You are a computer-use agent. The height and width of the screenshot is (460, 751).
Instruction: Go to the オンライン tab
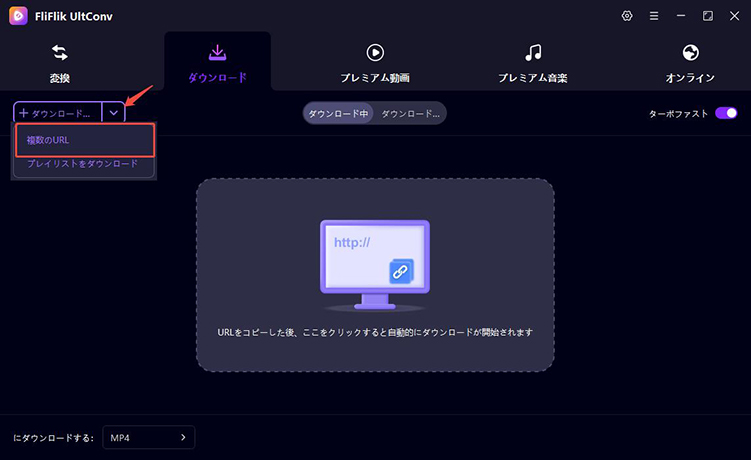pos(690,63)
